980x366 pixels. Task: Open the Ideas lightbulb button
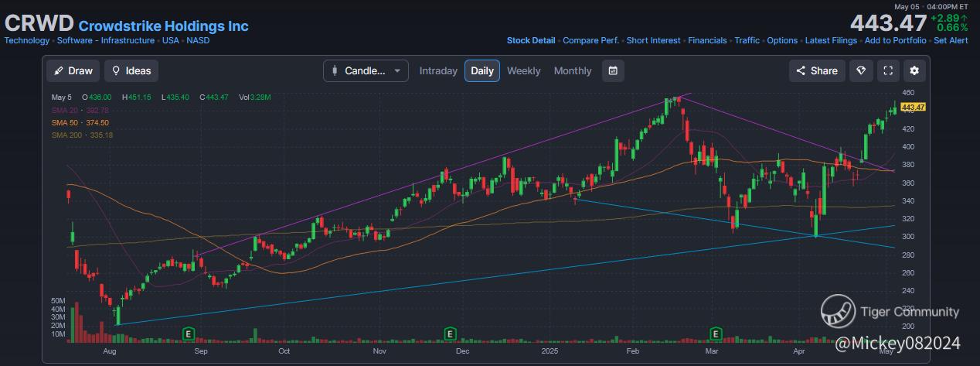point(131,70)
